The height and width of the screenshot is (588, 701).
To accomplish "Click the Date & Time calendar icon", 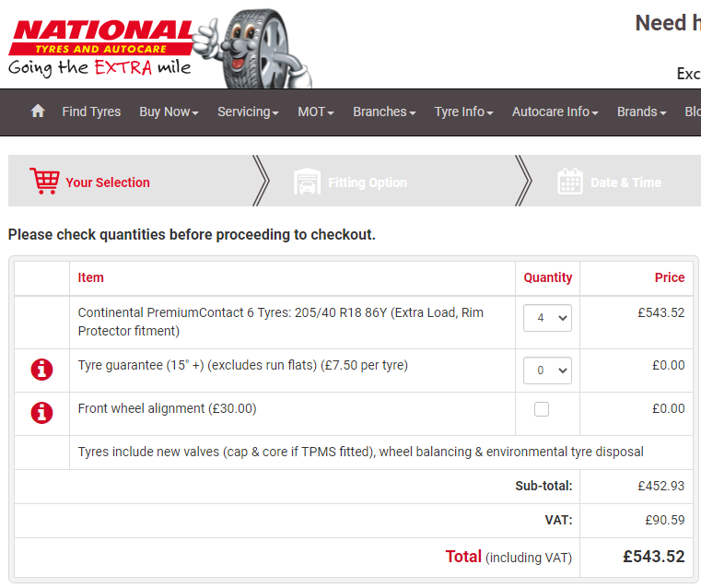I will point(570,182).
